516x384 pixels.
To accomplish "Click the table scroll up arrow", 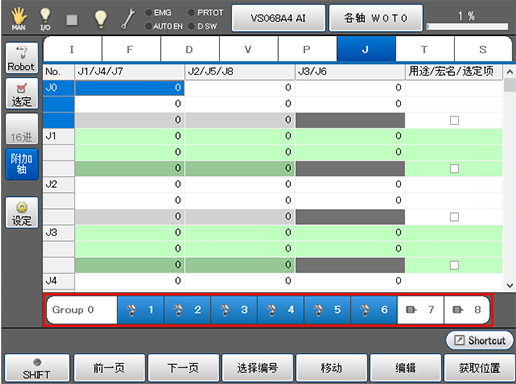I will pyautogui.click(x=509, y=71).
